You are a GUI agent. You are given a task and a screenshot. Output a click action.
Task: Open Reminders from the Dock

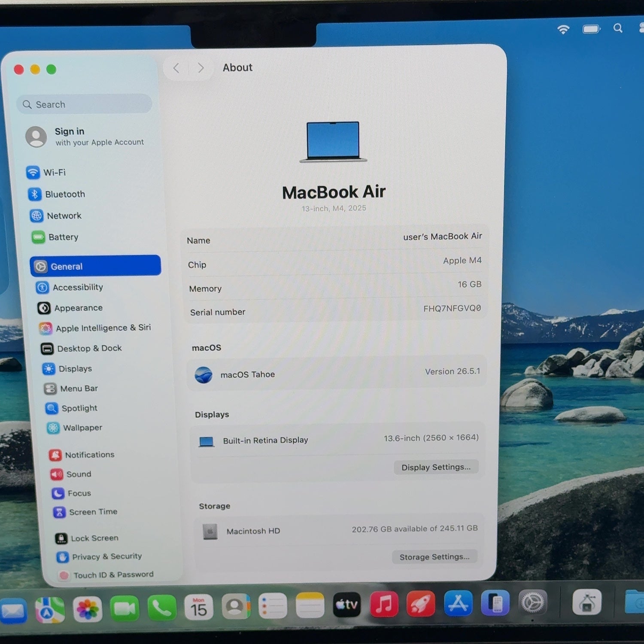point(273,606)
